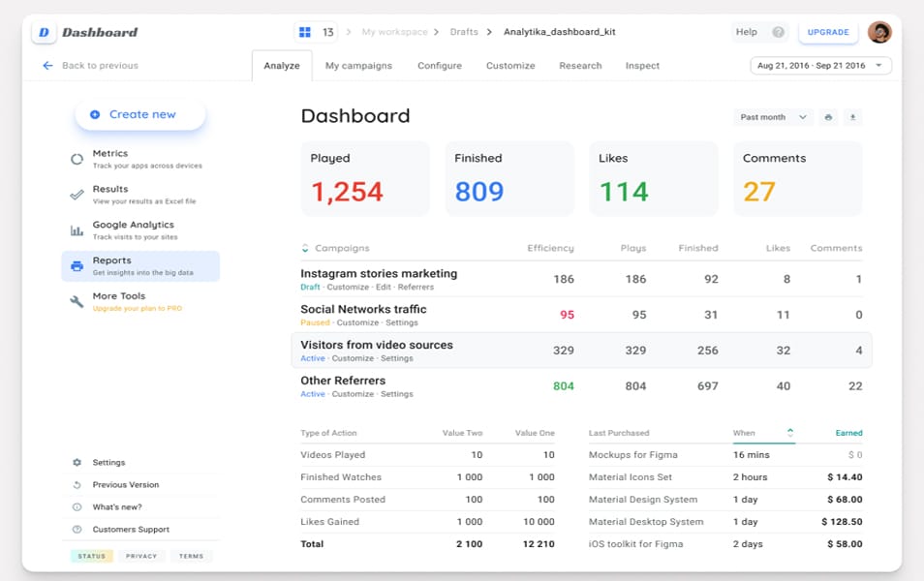Expand the Past month dropdown

pyautogui.click(x=773, y=117)
